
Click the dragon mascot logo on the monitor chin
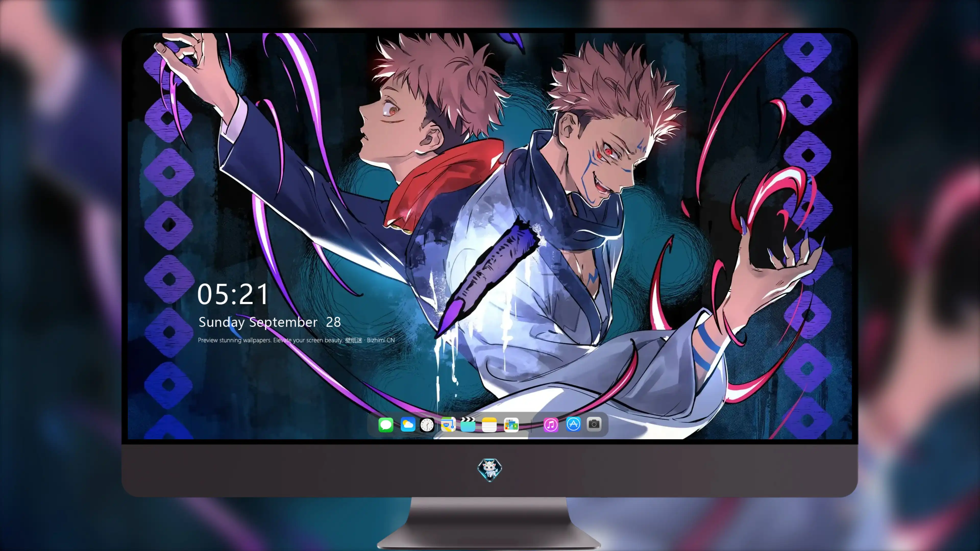490,469
